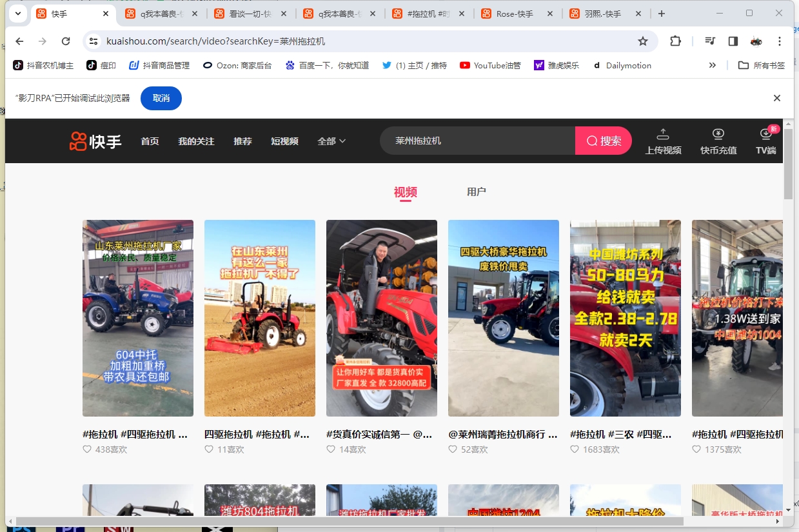Switch to the 用户 results tab

477,192
